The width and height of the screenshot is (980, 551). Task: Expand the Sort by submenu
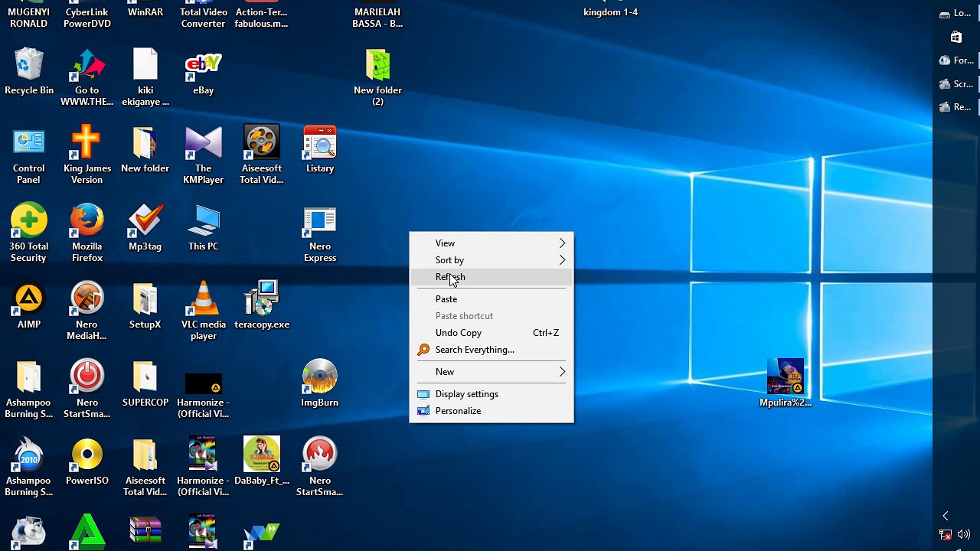(492, 260)
